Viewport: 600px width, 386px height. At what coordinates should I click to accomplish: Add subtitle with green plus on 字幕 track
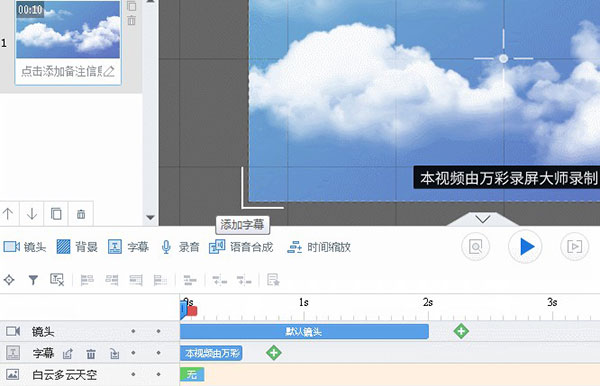pyautogui.click(x=274, y=353)
